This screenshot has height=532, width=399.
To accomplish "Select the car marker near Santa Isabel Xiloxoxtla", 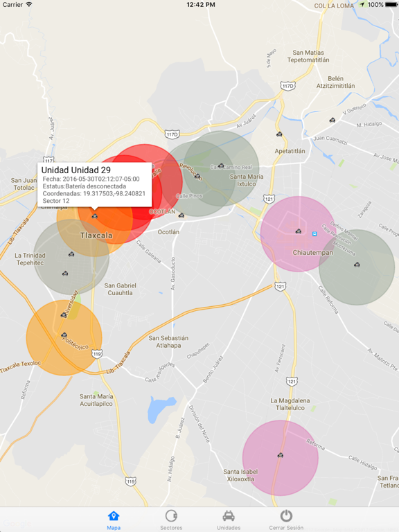I will coord(281,455).
